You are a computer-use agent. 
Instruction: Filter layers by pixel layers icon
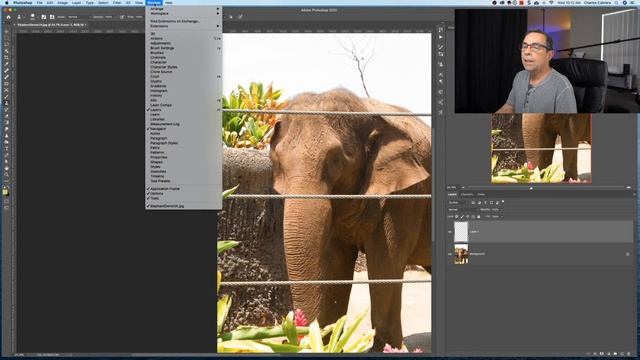[x=473, y=202]
